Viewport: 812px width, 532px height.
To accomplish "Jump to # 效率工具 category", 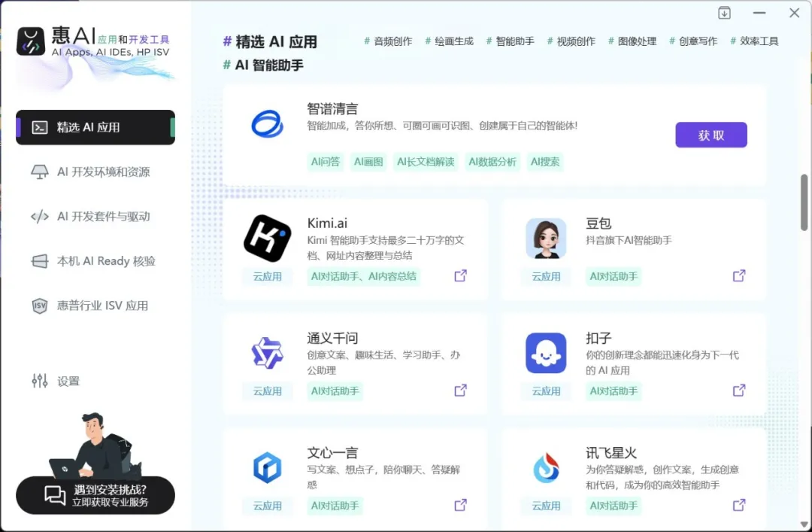I will (x=755, y=41).
